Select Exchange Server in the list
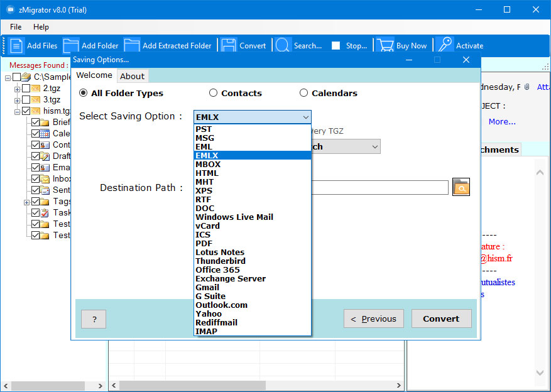Screen dimensions: 551x392 pyautogui.click(x=253, y=278)
